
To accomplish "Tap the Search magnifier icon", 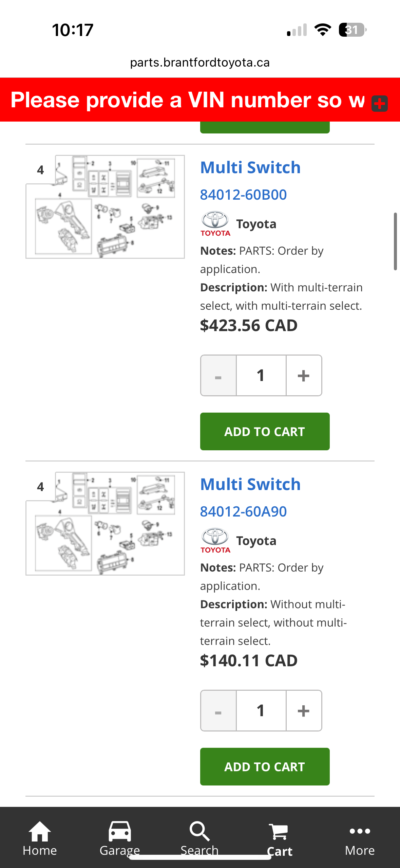I will (199, 831).
